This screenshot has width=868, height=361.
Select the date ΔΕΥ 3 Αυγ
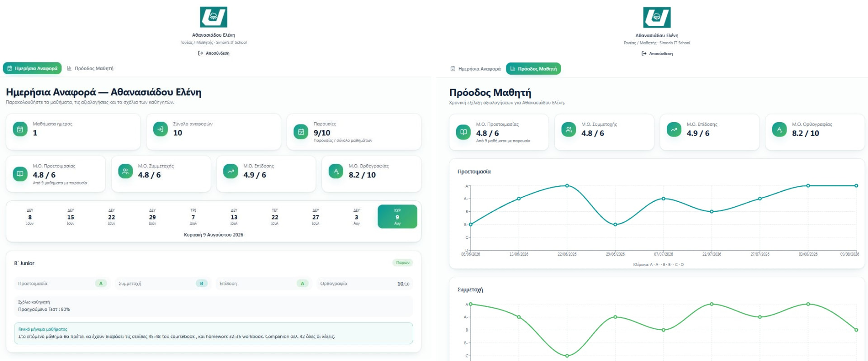point(357,217)
